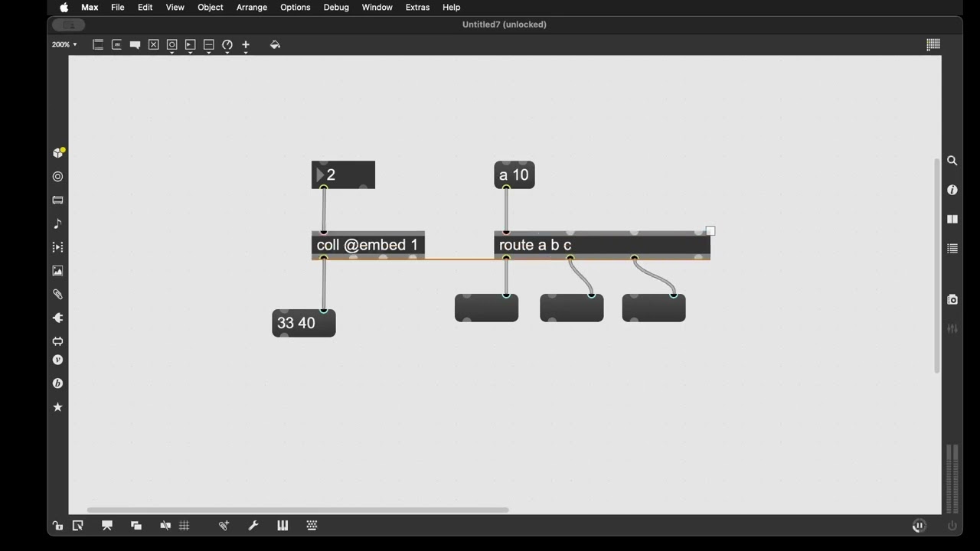Open the patcher windows overlap icon
The width and height of the screenshot is (980, 551).
pos(136,526)
